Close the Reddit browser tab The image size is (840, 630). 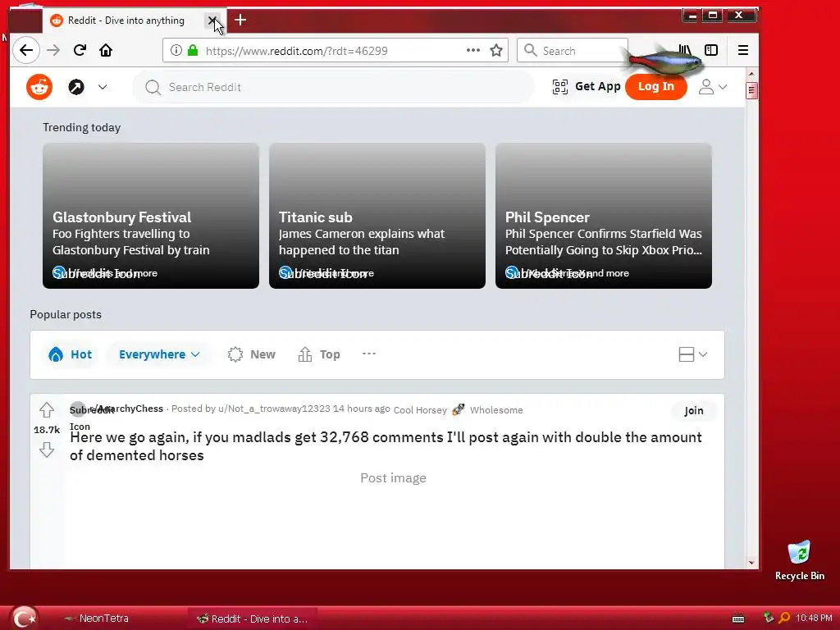coord(212,21)
